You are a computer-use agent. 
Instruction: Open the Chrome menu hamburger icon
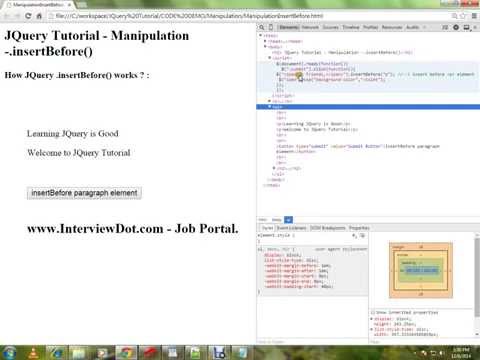tap(474, 16)
